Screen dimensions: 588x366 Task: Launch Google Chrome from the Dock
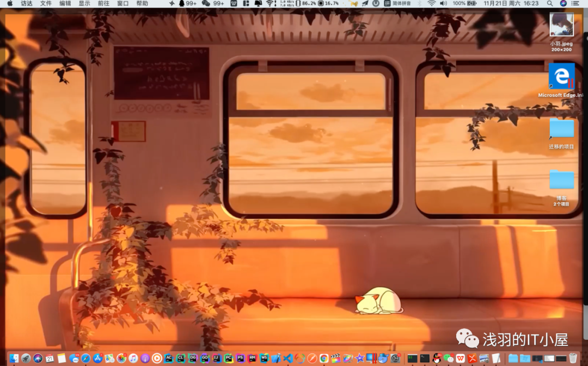(x=324, y=358)
